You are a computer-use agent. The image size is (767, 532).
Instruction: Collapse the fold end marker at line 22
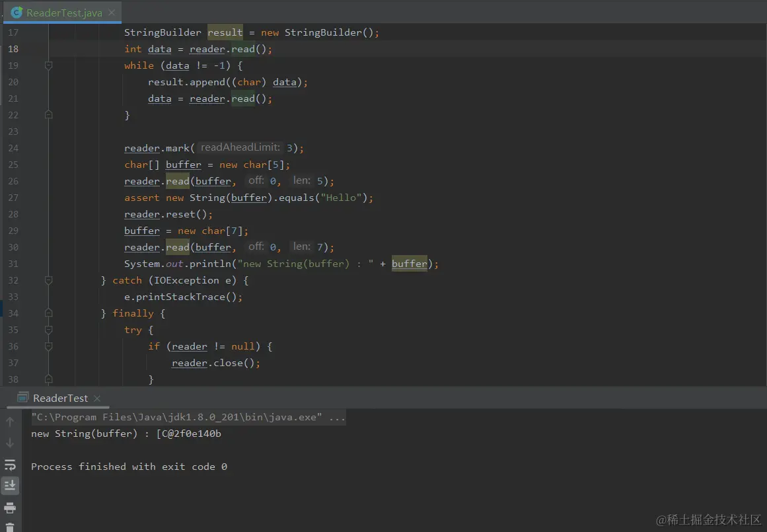pos(48,115)
